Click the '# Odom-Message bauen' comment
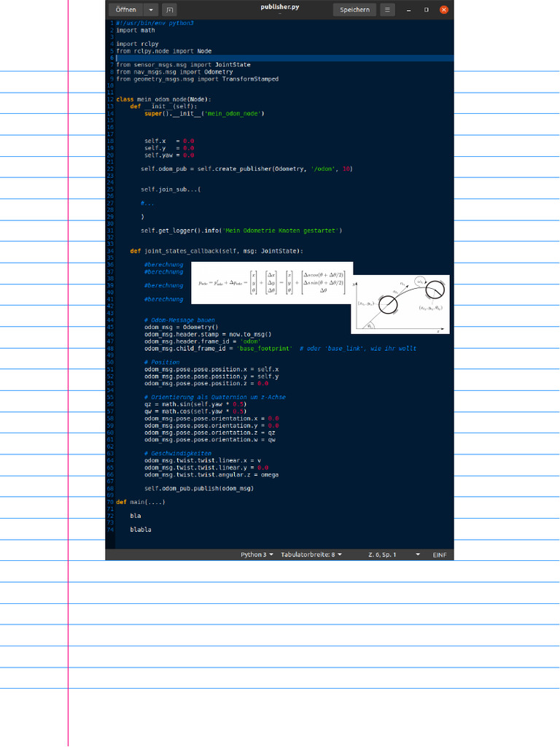 click(179, 320)
